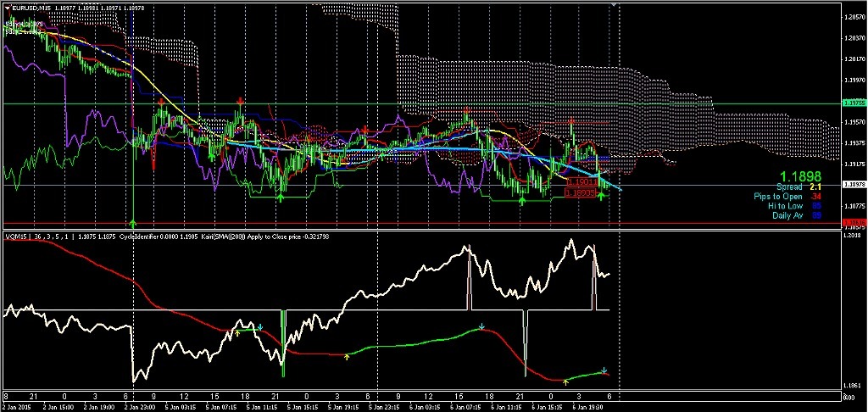
Task: Click the 1.19175 price scale label
Action: (x=853, y=164)
